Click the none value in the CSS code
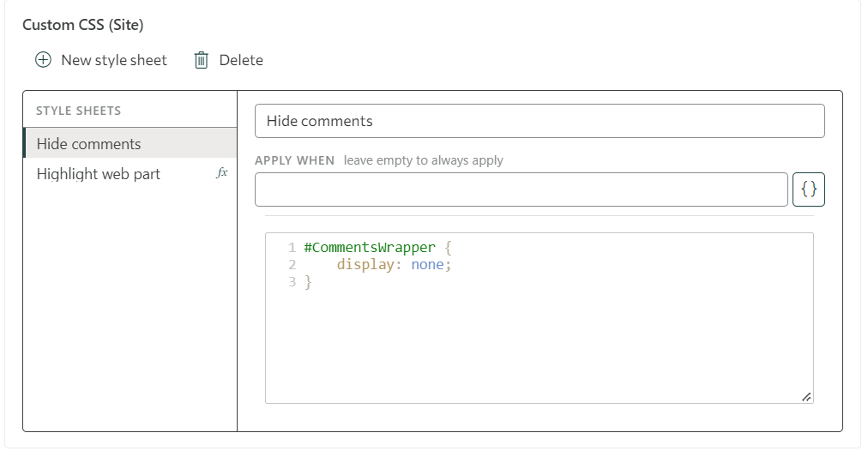Screen dimensions: 868x451 pos(427,265)
